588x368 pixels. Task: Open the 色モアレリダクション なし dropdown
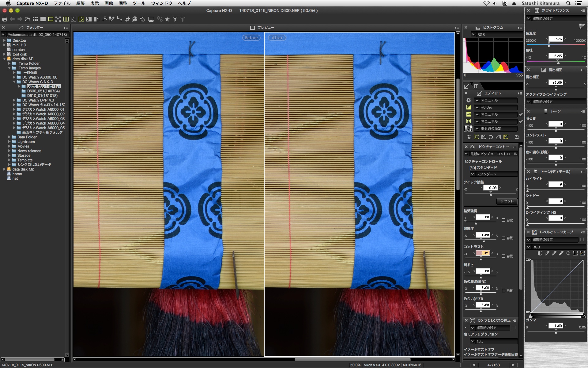click(x=493, y=341)
